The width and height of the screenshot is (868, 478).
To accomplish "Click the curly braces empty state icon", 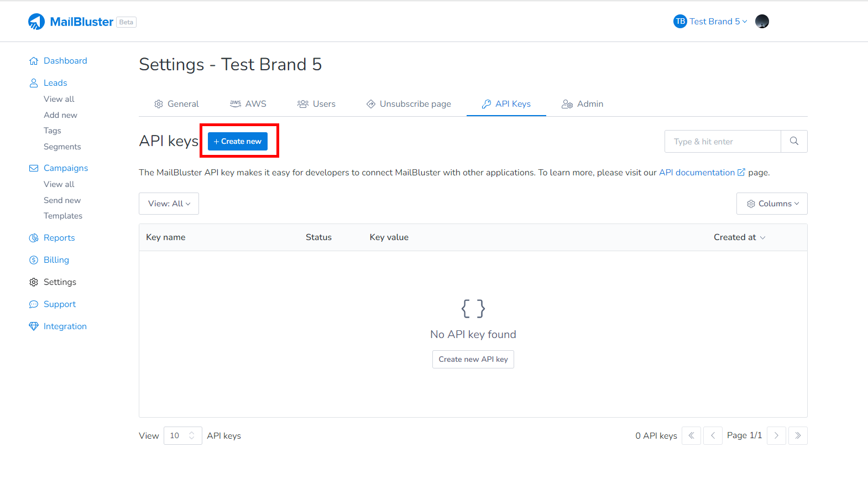I will pos(473,309).
